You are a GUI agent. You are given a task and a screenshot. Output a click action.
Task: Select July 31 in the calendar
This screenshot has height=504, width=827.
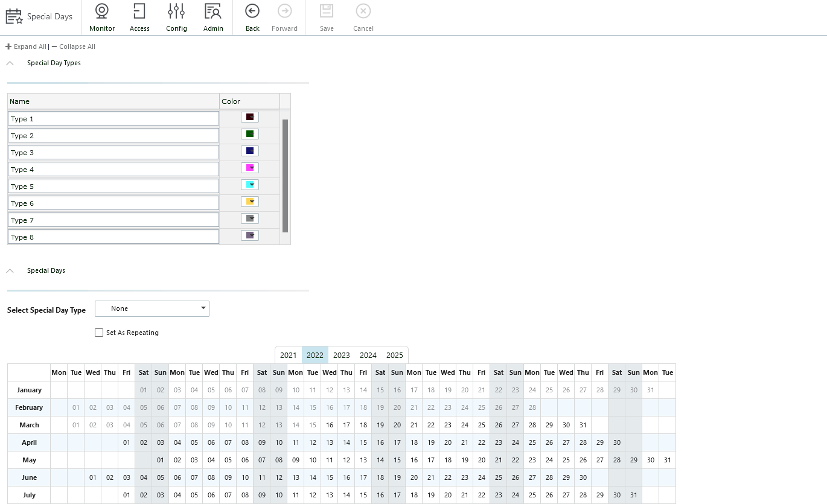pyautogui.click(x=634, y=495)
